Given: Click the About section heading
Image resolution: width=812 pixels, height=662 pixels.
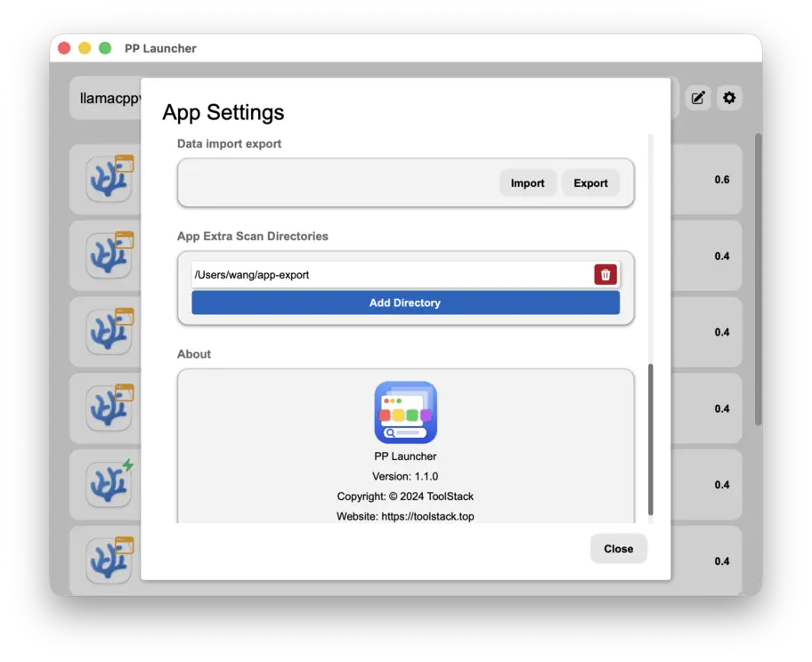Looking at the screenshot, I should pyautogui.click(x=194, y=354).
